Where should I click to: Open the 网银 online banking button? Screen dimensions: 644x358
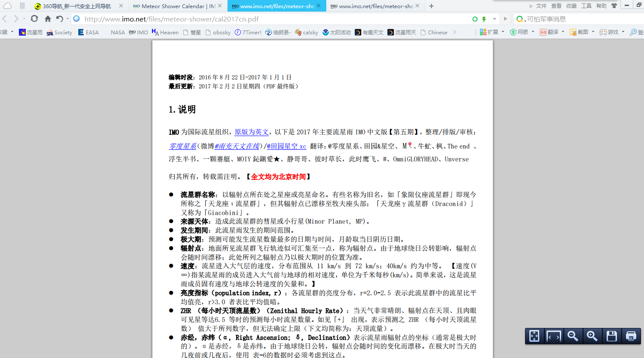(x=519, y=32)
